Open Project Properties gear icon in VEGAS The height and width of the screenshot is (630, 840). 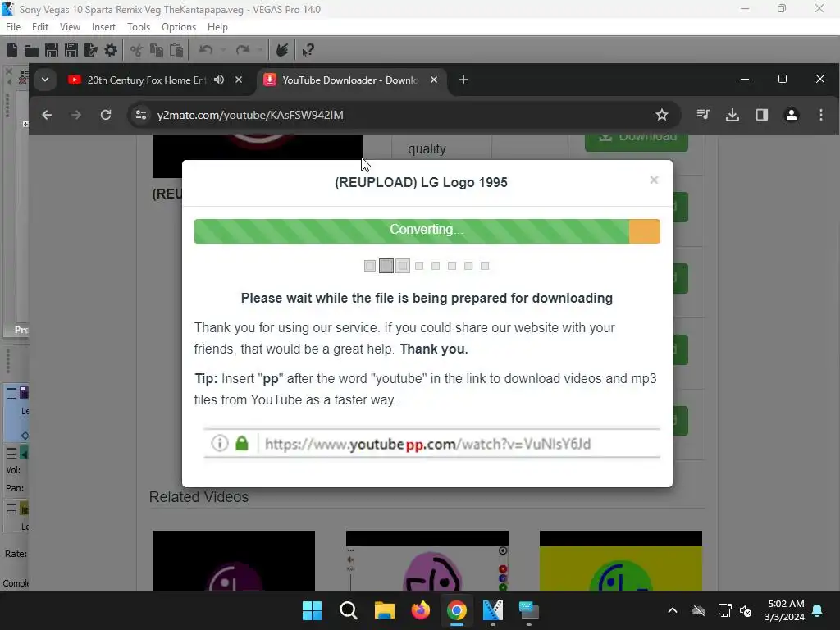pyautogui.click(x=111, y=50)
